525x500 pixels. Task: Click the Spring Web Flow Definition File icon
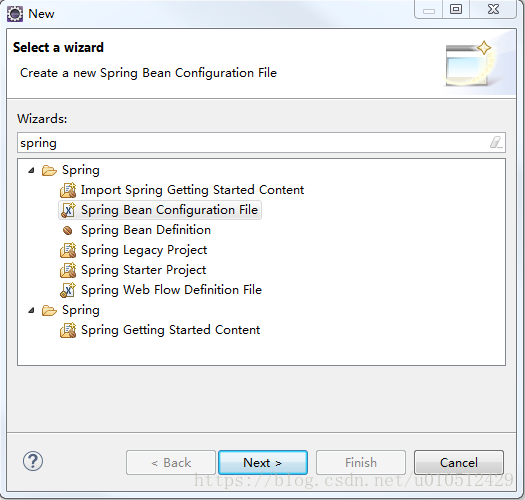tap(68, 290)
